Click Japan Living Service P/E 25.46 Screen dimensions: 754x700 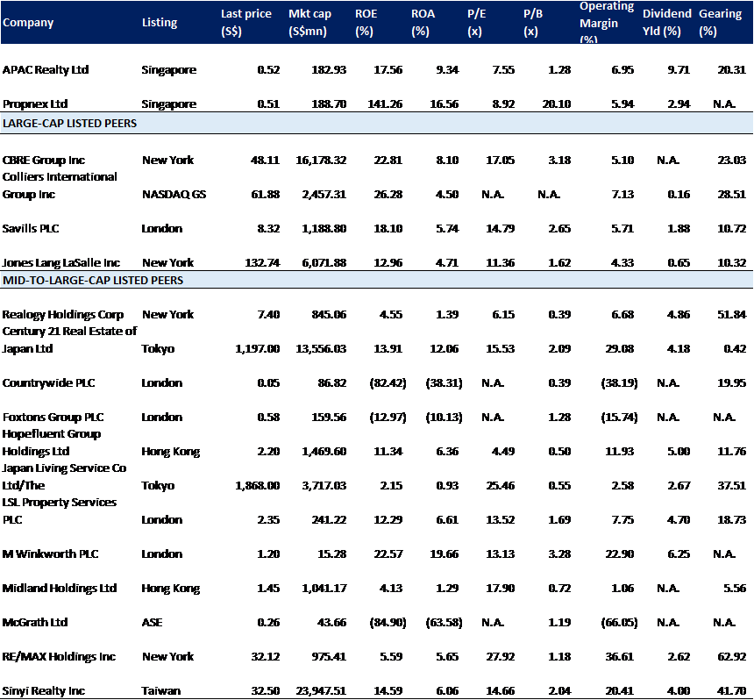(x=500, y=485)
